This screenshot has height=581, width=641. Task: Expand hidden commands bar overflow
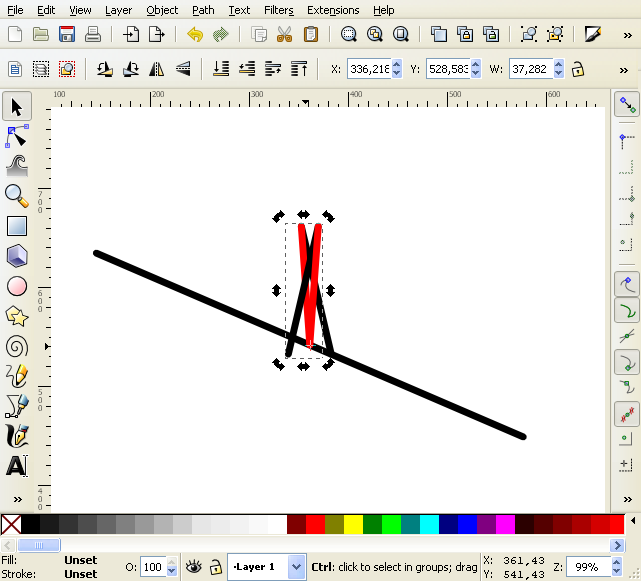[628, 36]
